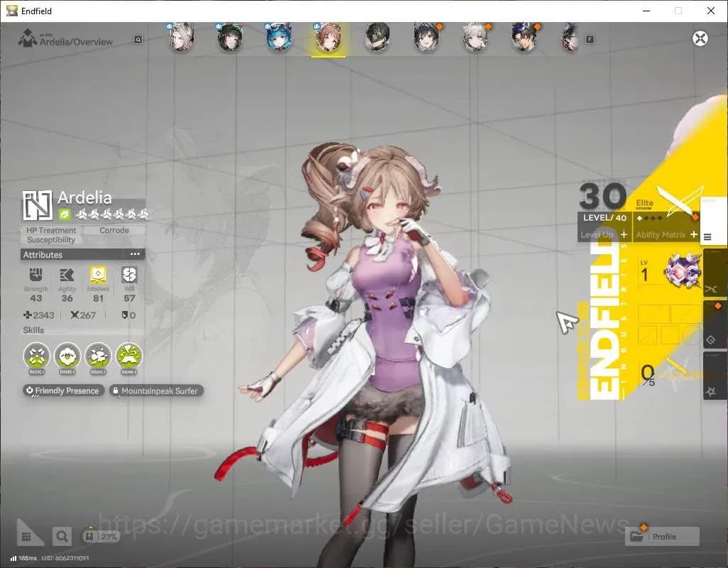
Task: Open the Profile folder button
Action: point(662,537)
